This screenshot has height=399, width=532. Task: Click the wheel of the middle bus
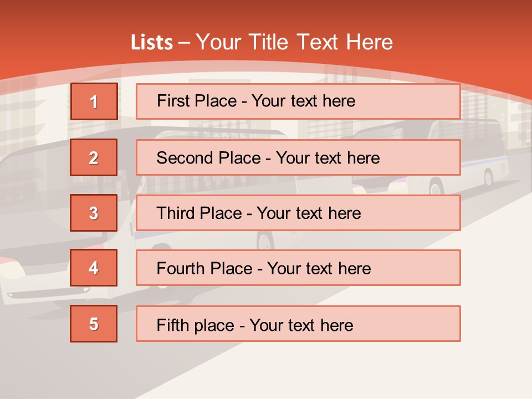pos(265,241)
